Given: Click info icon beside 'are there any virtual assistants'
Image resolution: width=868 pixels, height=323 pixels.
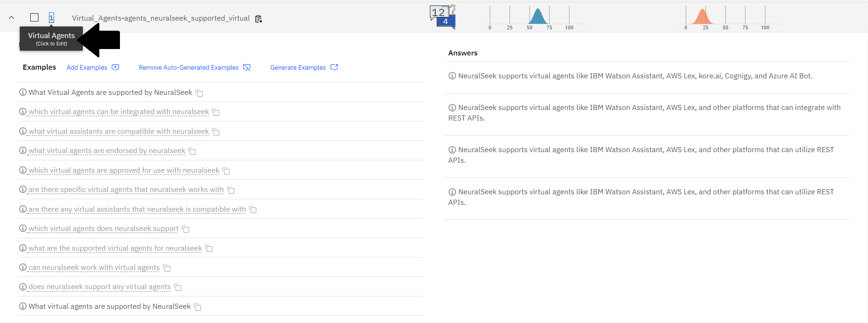Looking at the screenshot, I should coord(23,209).
